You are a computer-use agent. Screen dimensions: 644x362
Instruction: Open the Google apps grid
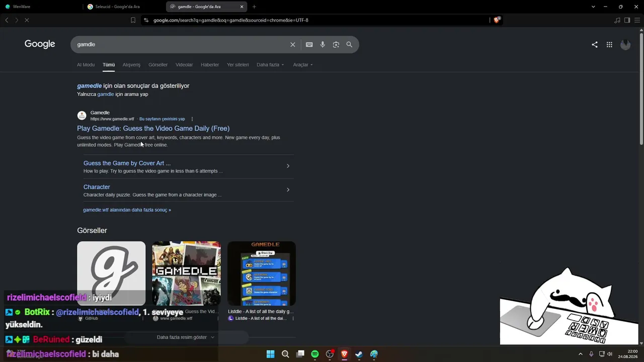pyautogui.click(x=609, y=44)
